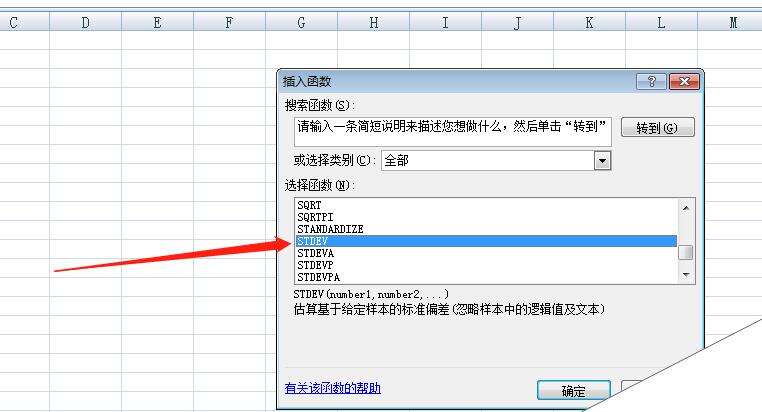The image size is (762, 412).
Task: Select STANDARDIZE in the function list
Action: [486, 229]
